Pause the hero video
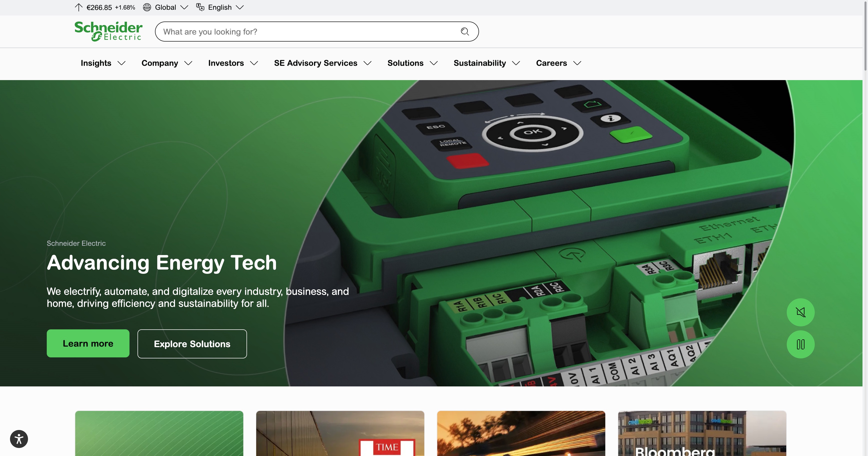 [800, 344]
